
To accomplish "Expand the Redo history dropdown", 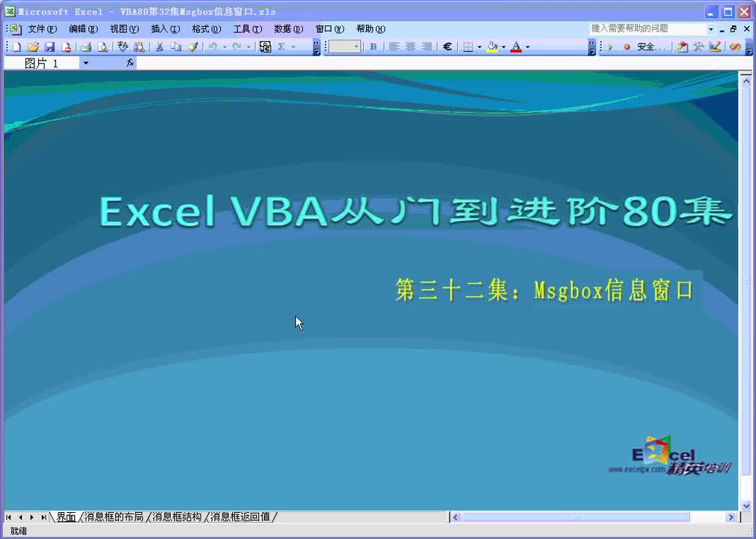I will click(x=249, y=46).
